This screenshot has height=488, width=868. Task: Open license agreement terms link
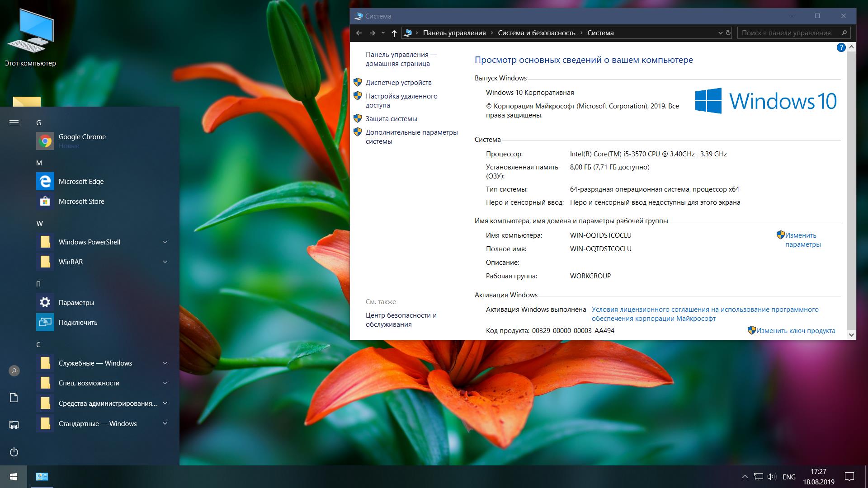705,314
